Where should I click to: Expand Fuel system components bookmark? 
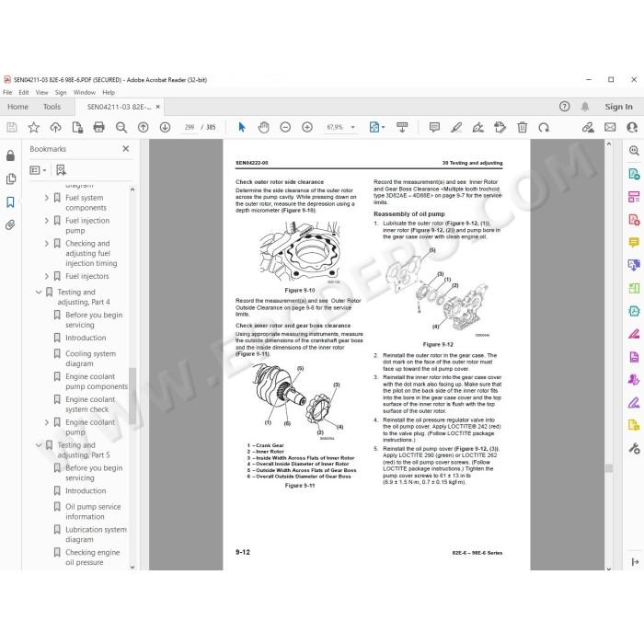click(46, 198)
